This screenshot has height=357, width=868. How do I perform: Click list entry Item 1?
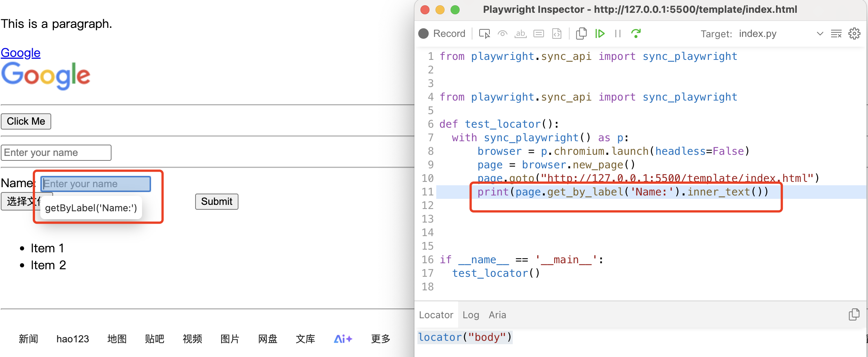point(47,248)
